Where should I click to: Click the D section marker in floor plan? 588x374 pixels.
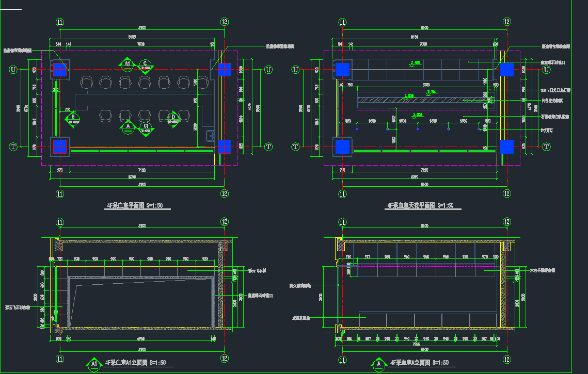coord(173,118)
